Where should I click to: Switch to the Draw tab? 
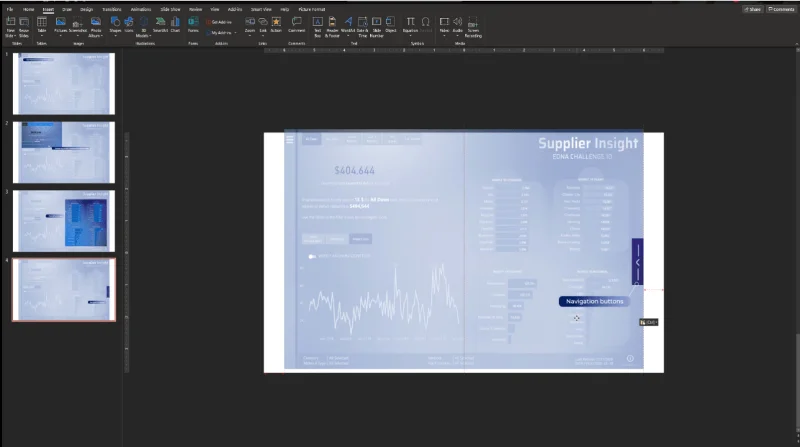[67, 9]
